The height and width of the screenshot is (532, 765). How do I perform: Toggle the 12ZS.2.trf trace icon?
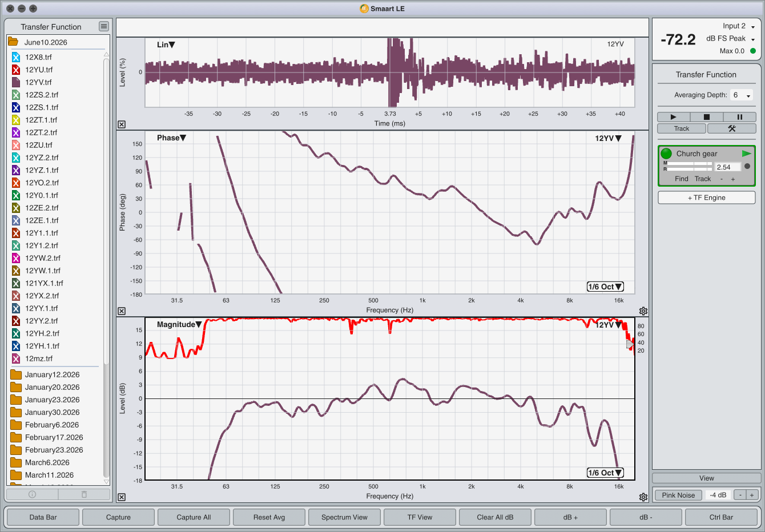tap(16, 95)
